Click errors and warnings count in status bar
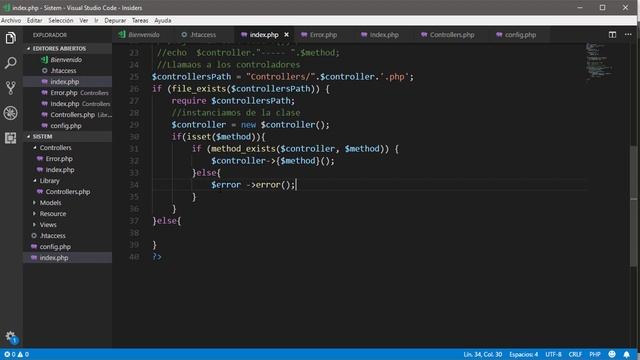 coord(16,354)
